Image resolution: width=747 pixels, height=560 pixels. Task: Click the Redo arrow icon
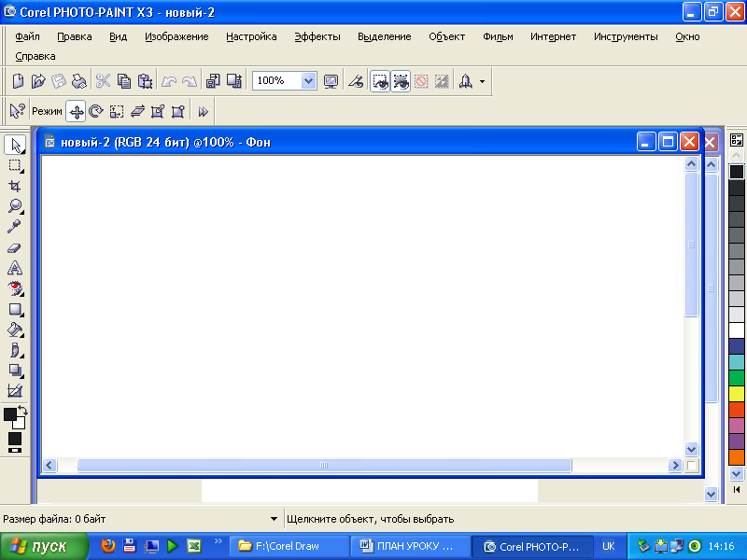190,81
